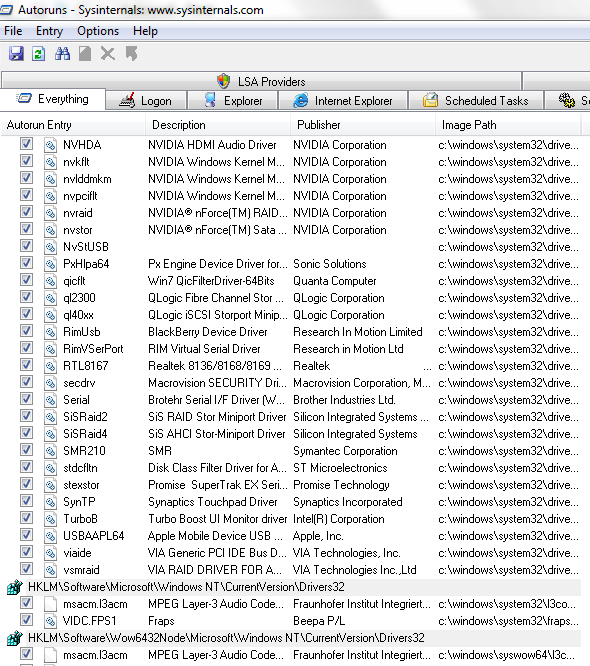The width and height of the screenshot is (590, 666).
Task: Click the driver icon beside stexstor
Action: (51, 485)
